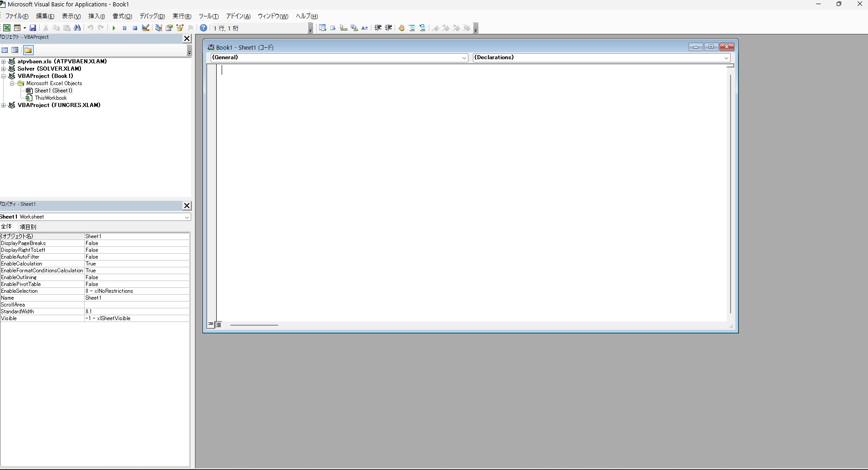868x470 pixels.
Task: Switch to Full Module View in code window
Action: click(x=218, y=325)
